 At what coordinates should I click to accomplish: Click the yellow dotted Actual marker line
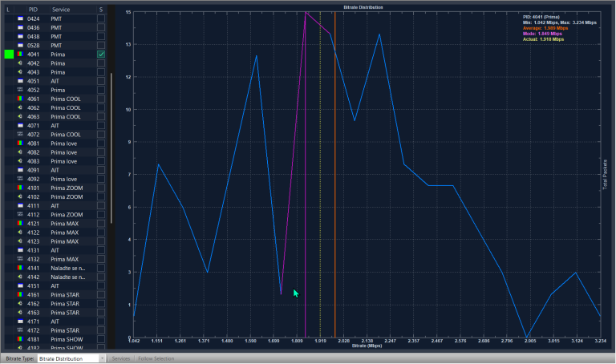pyautogui.click(x=320, y=176)
